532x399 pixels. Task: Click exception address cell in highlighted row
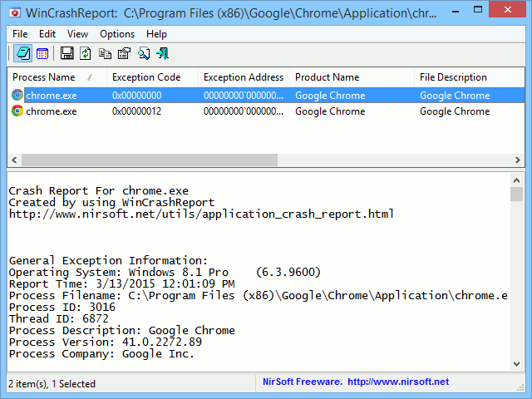tap(244, 96)
